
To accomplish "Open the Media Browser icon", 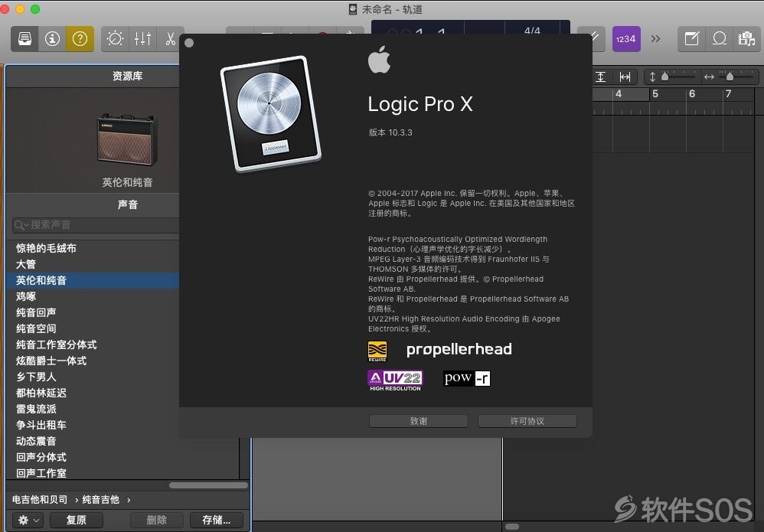I will (x=746, y=38).
